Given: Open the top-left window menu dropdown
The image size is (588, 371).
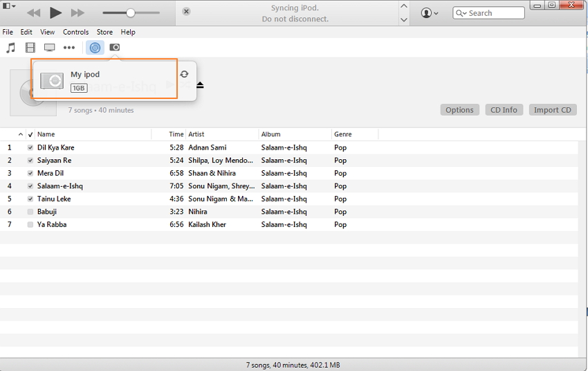Looking at the screenshot, I should point(9,6).
